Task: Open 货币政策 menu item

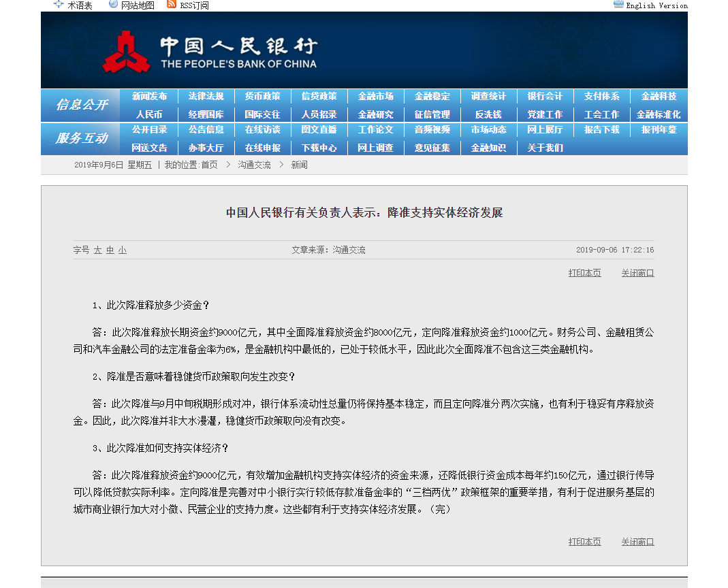Action: [x=262, y=96]
